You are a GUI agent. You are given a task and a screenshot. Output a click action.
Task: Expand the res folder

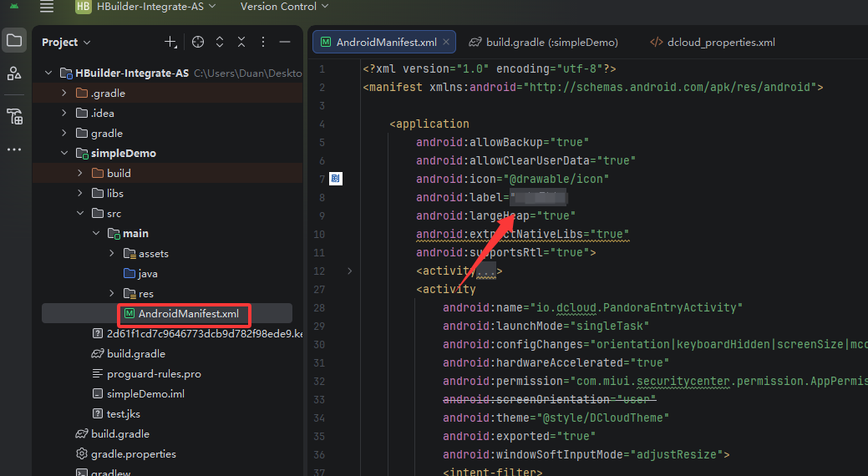113,293
